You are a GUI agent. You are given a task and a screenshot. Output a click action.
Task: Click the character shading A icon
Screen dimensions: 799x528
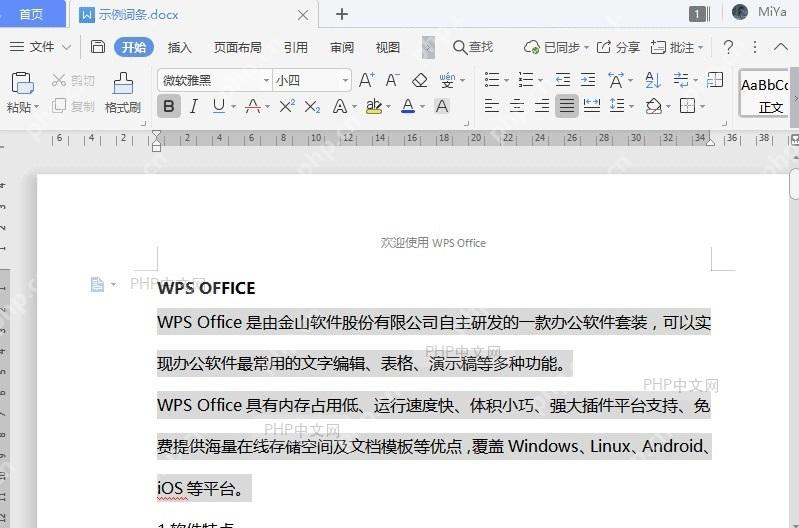coord(442,106)
